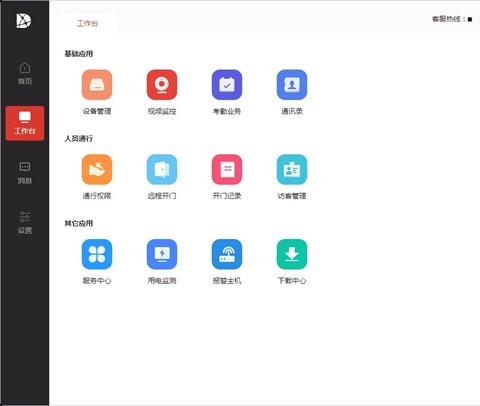Open the 远程开门 door icon
This screenshot has height=406, width=480.
point(162,169)
